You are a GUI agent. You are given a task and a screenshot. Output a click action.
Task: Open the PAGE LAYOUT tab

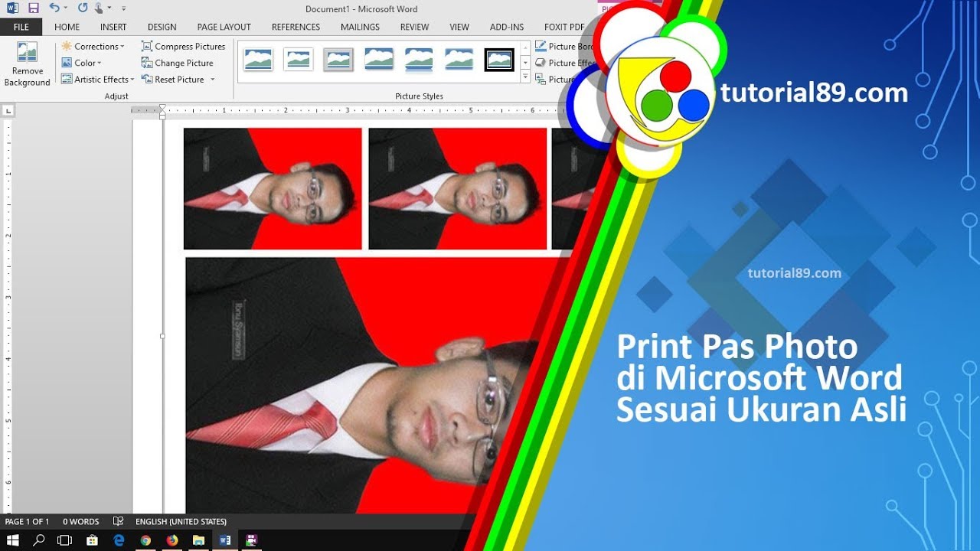(224, 27)
